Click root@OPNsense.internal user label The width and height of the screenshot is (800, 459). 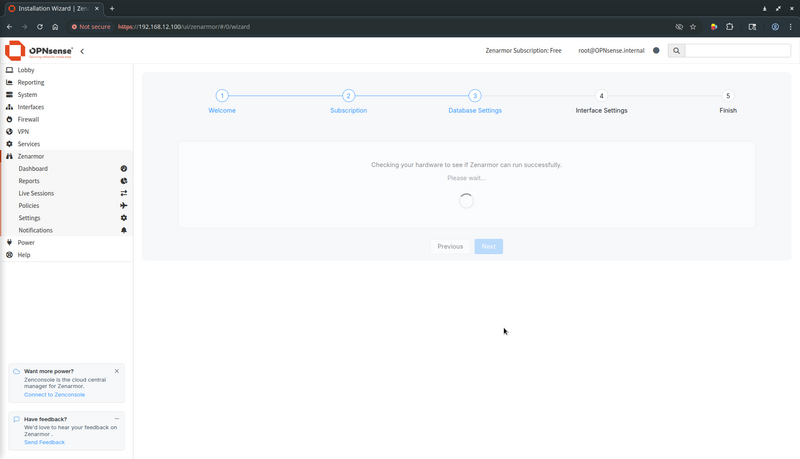(611, 50)
